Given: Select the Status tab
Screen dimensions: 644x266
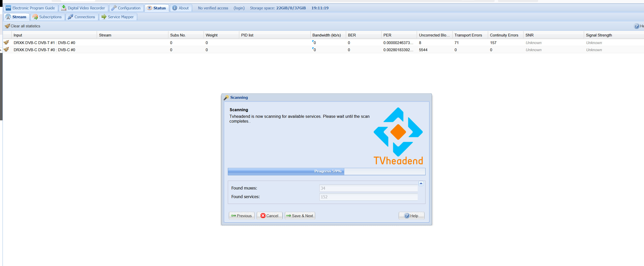Looking at the screenshot, I should (x=157, y=8).
